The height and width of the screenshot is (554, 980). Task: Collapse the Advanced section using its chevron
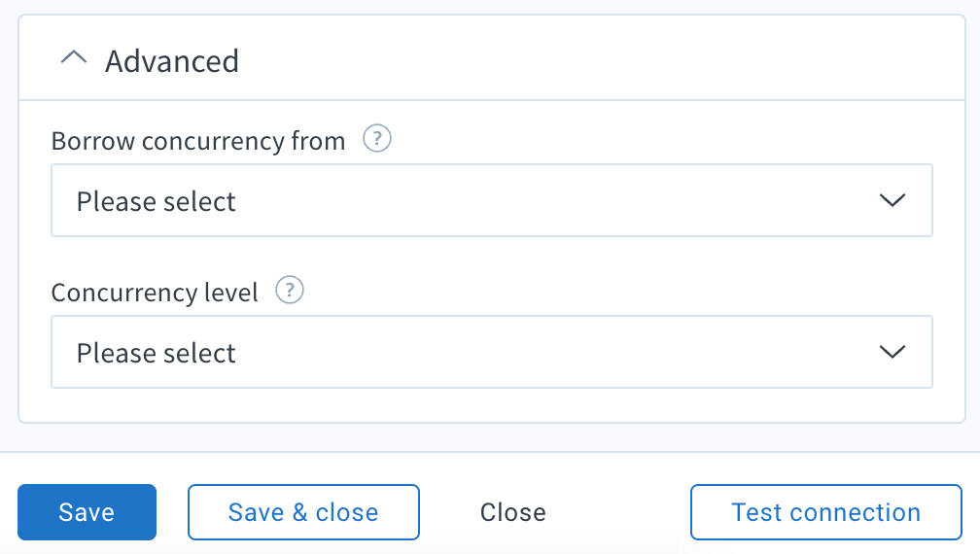pos(73,59)
